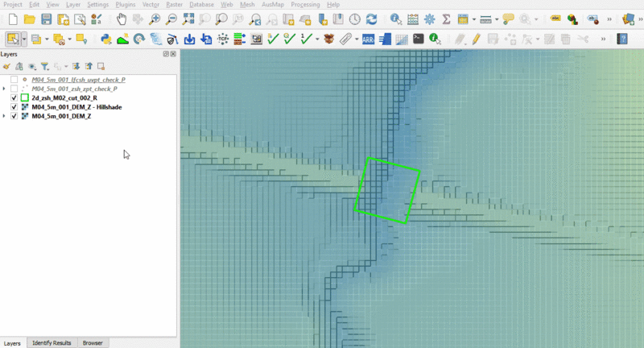Screen dimensions: 644x348
Task: Hide the M04_5m_001_DEM_Z - Hillshade layer
Action: [x=14, y=107]
